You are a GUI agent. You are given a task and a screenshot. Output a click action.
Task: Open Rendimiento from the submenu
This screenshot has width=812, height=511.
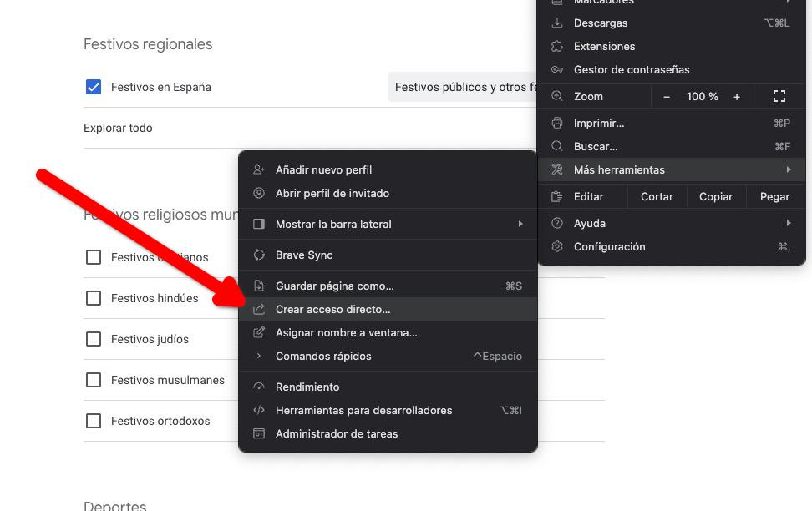[388, 387]
